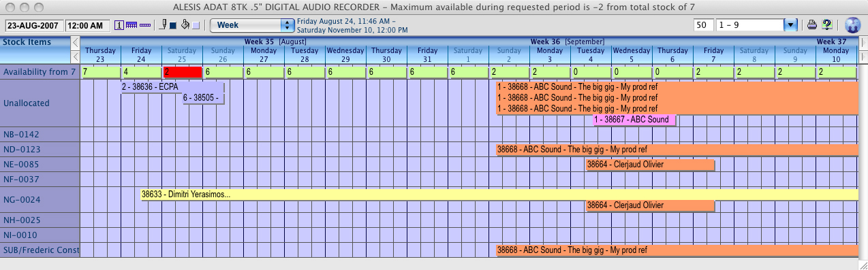Click the field containing 50
The image size is (868, 270).
pos(704,25)
